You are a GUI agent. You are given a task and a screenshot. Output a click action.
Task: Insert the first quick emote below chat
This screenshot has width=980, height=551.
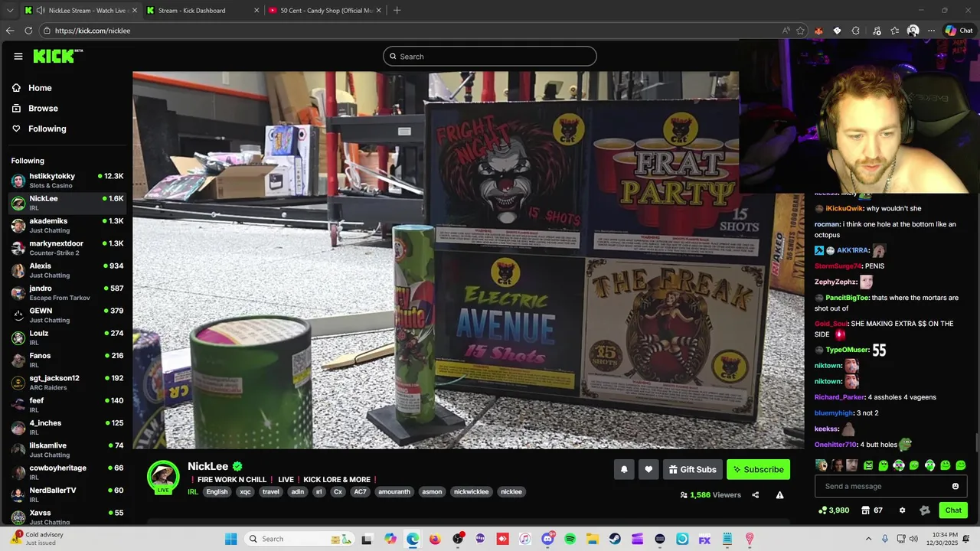pos(822,465)
